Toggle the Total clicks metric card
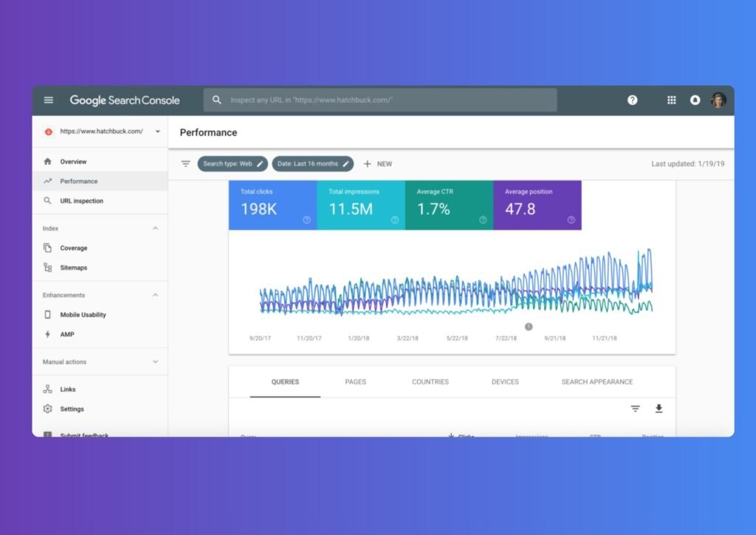Viewport: 756px width, 535px height. pyautogui.click(x=272, y=205)
